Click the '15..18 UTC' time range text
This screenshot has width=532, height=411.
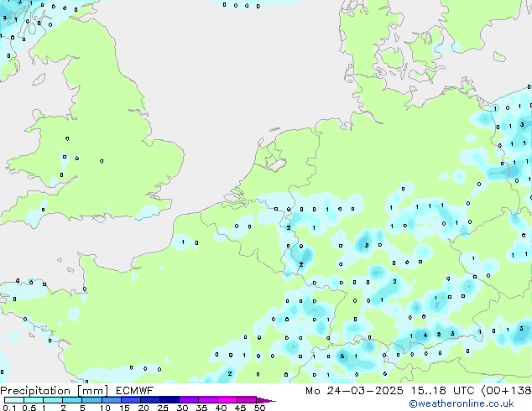[443, 391]
